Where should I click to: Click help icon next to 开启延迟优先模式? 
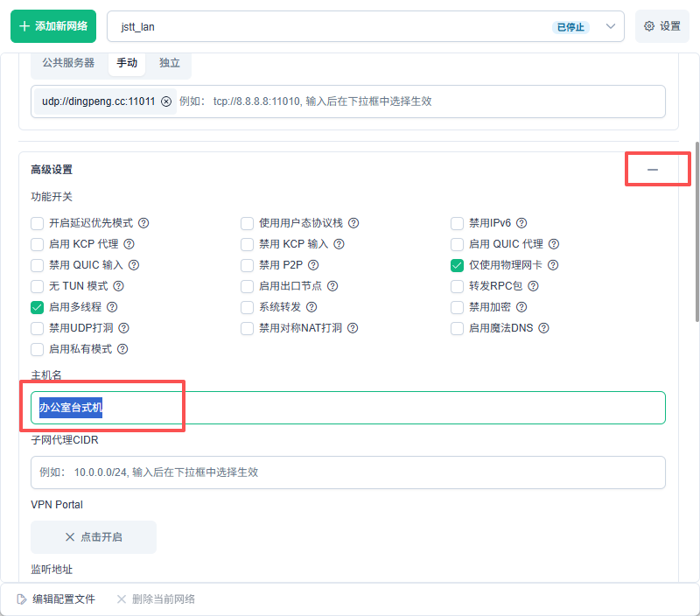[143, 223]
